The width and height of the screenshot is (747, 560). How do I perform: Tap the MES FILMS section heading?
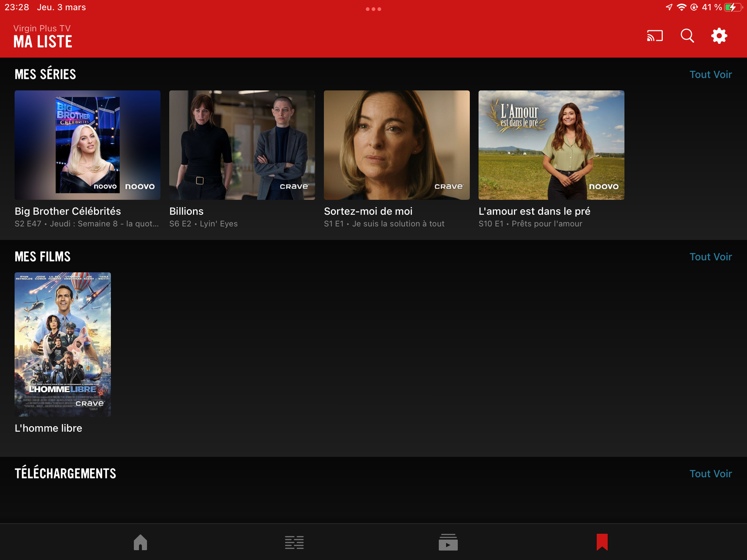pyautogui.click(x=43, y=257)
